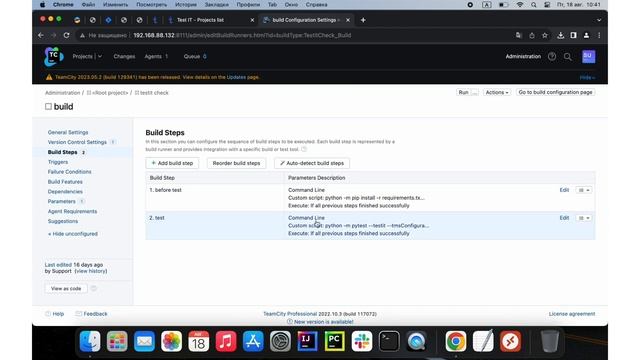Screen dimensions: 640x360
Task: Click the macOS Spotlight search icon
Action: pyautogui.click(x=533, y=4)
